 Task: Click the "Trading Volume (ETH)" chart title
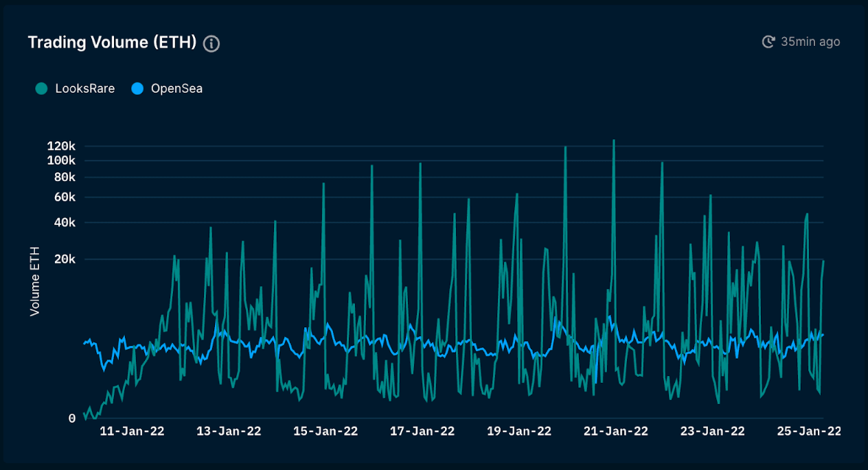pyautogui.click(x=112, y=43)
